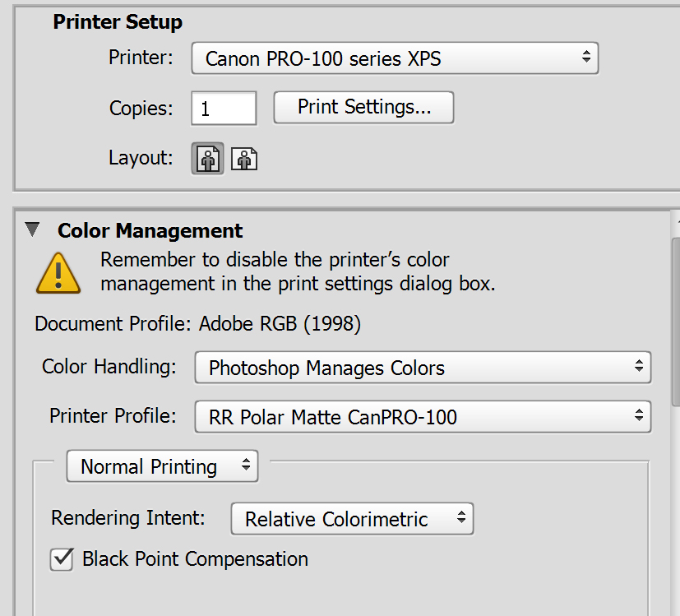This screenshot has height=616, width=680.
Task: Collapse the Color Management section triangle
Action: click(32, 230)
